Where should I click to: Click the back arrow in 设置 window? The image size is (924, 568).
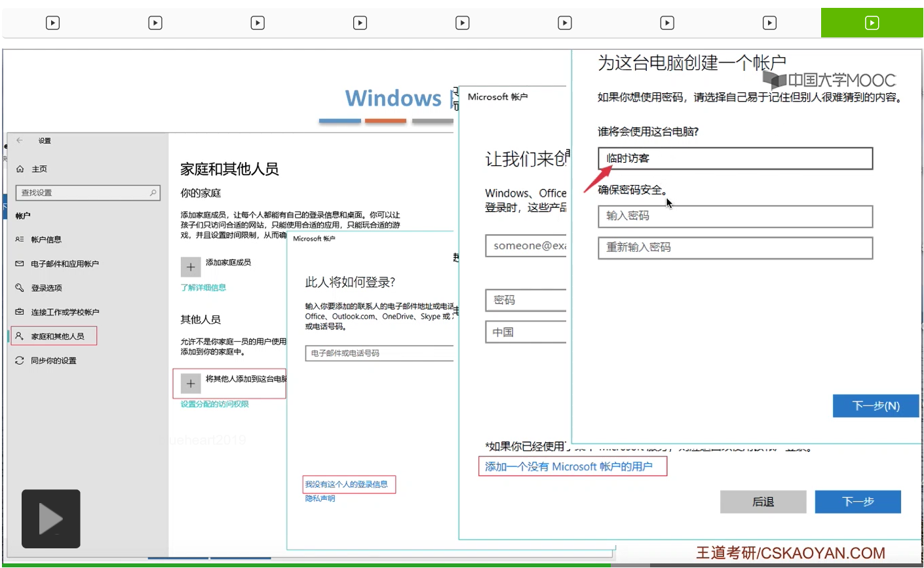point(20,140)
